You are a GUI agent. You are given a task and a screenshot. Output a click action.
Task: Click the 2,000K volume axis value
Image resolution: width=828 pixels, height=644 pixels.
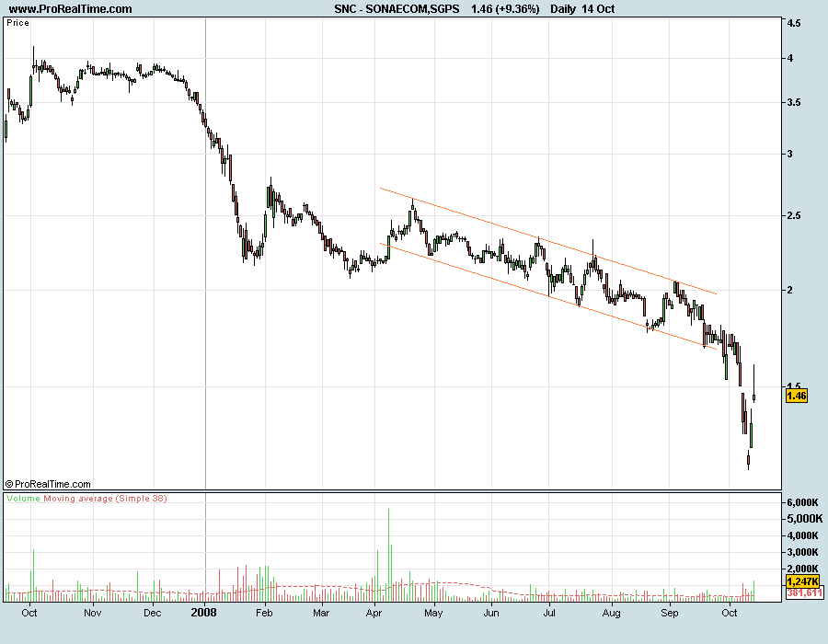point(802,569)
